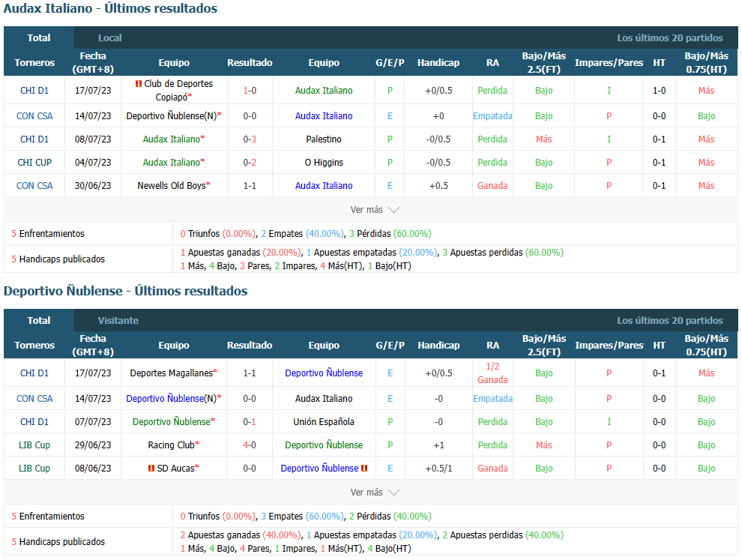
Task: Select the Total tab in Deportivo Ñublense table
Action: 39,320
